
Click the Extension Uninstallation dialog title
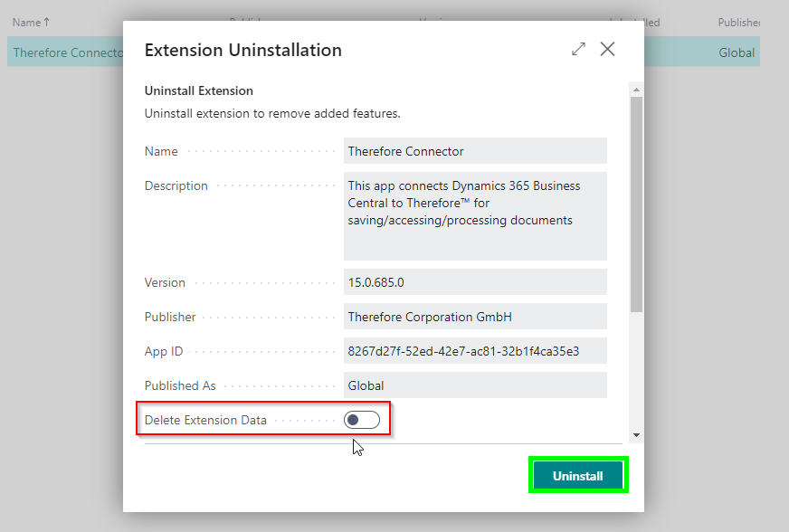tap(243, 51)
